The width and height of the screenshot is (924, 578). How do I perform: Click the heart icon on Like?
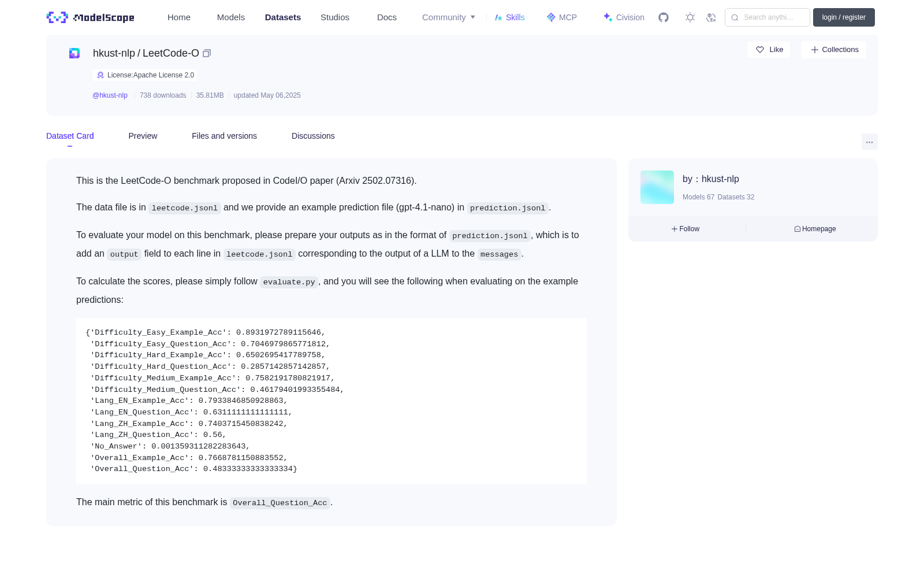760,50
